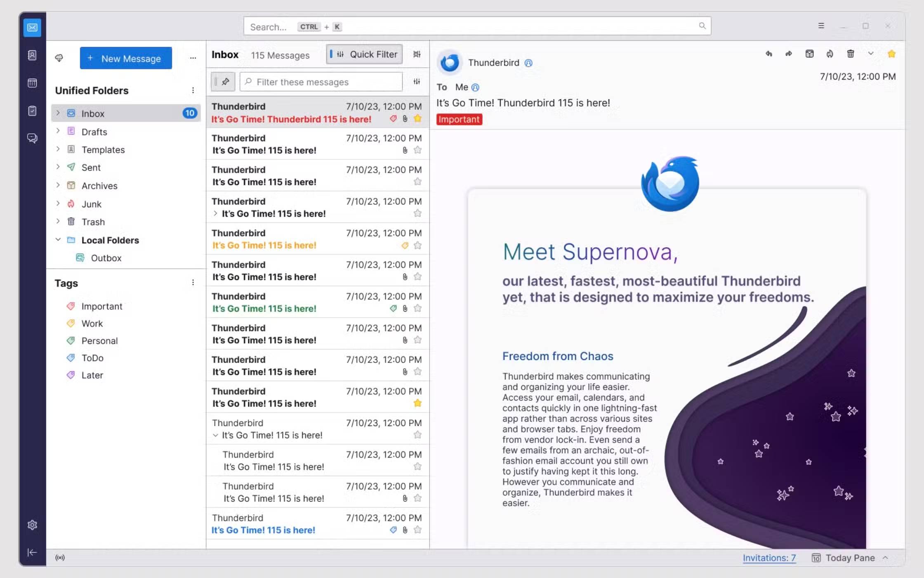Collapse the Local Folders tree
Screen dimensions: 924x578
pos(58,239)
